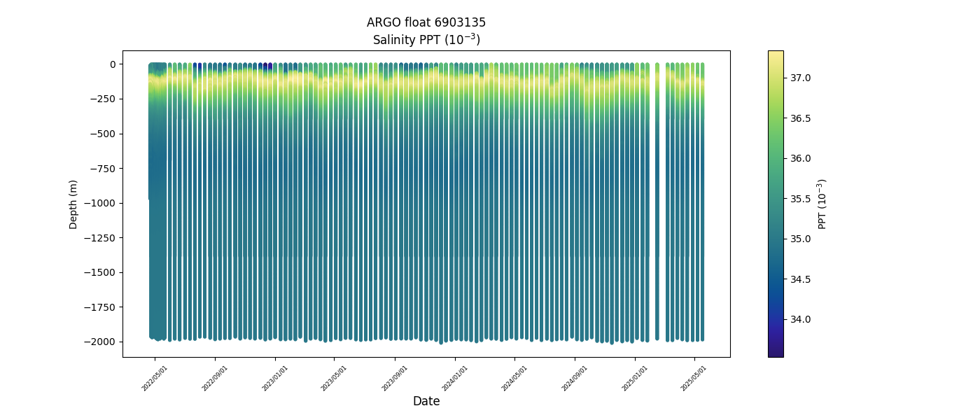Click the plot title ARGO float 6903135

tap(426, 22)
